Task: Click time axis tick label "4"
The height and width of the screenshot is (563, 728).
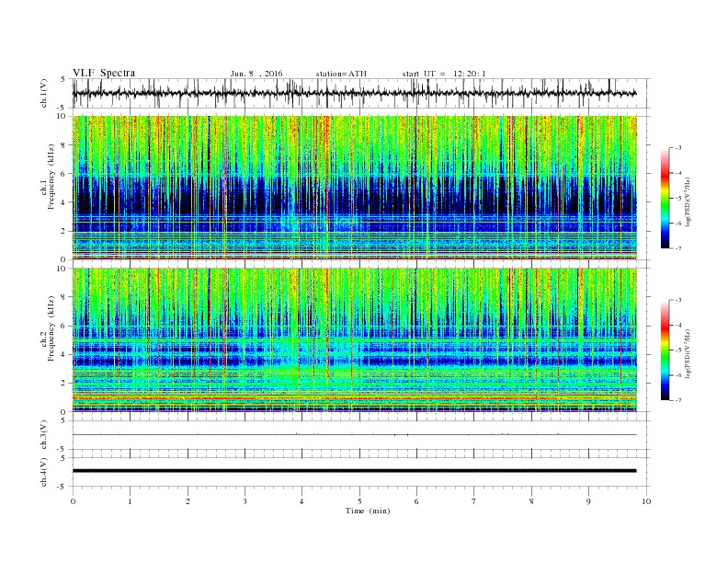Action: point(302,501)
